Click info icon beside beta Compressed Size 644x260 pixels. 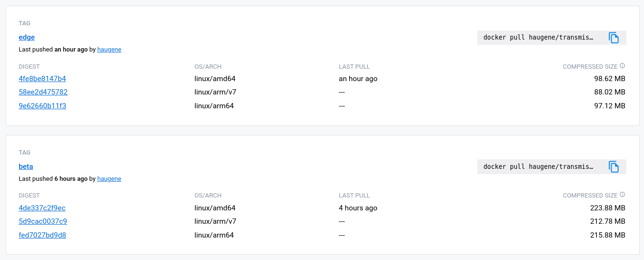pos(623,195)
